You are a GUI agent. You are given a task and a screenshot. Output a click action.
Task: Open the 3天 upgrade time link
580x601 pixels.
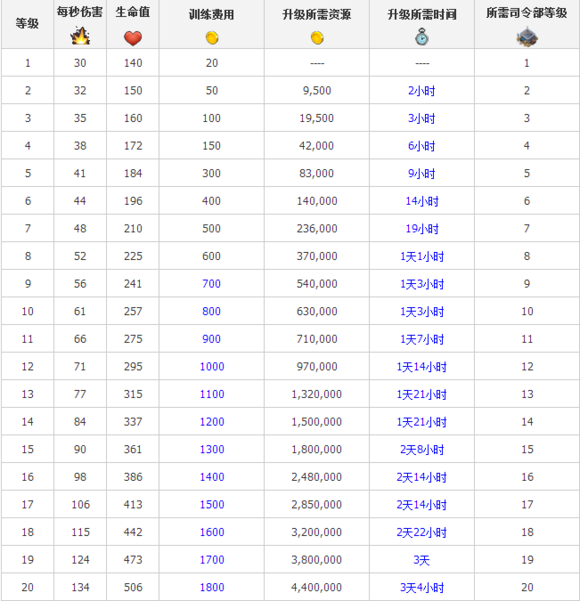[x=422, y=560]
